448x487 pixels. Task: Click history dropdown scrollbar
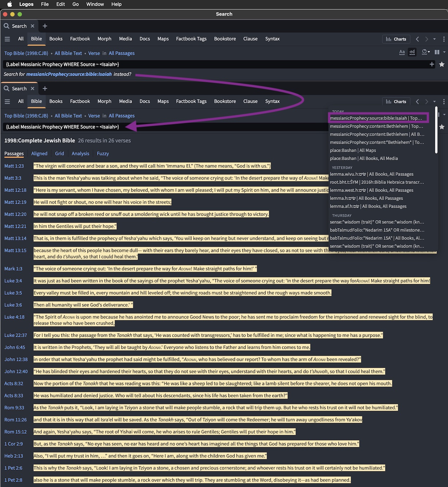click(x=436, y=130)
